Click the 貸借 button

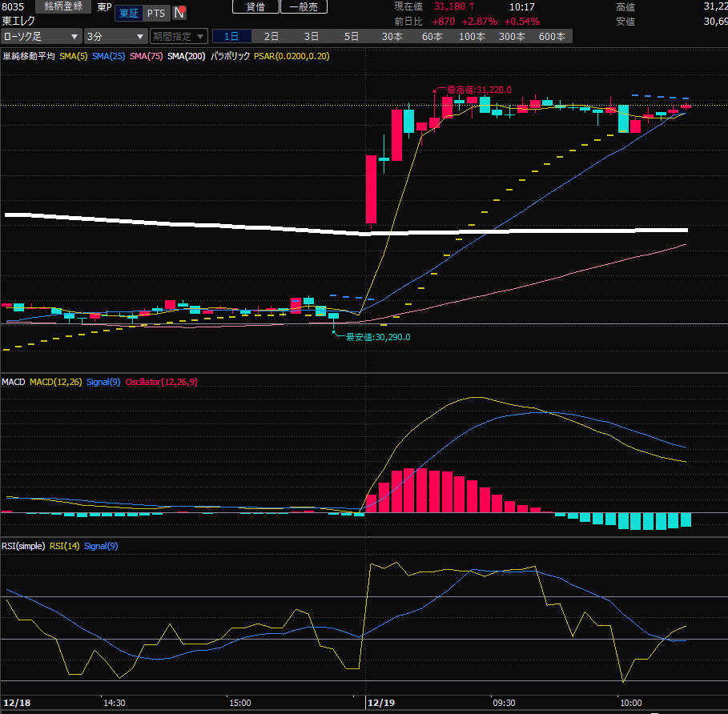(255, 6)
